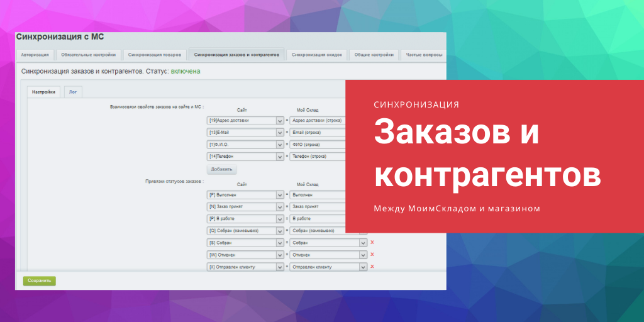Click red X beside Отправлен клиенту mapping
This screenshot has height=322, width=644.
pos(372,266)
